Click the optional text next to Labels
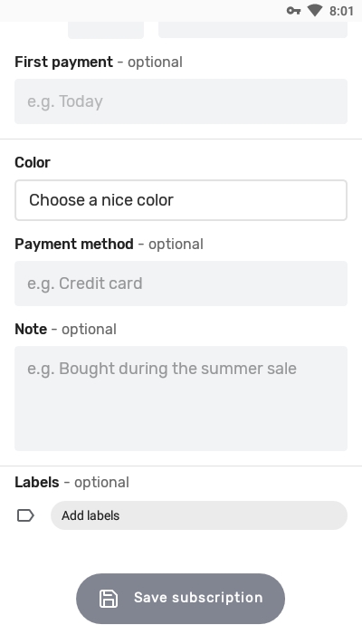 pos(101,483)
